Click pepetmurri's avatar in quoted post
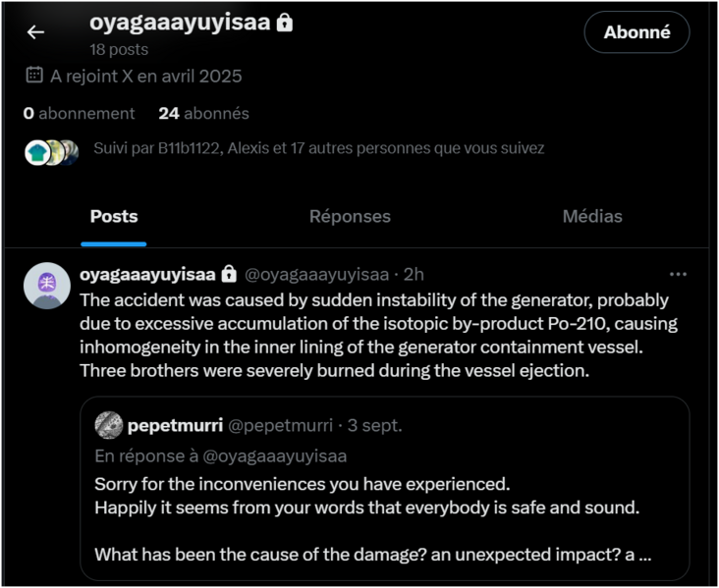719x588 pixels. (x=108, y=425)
